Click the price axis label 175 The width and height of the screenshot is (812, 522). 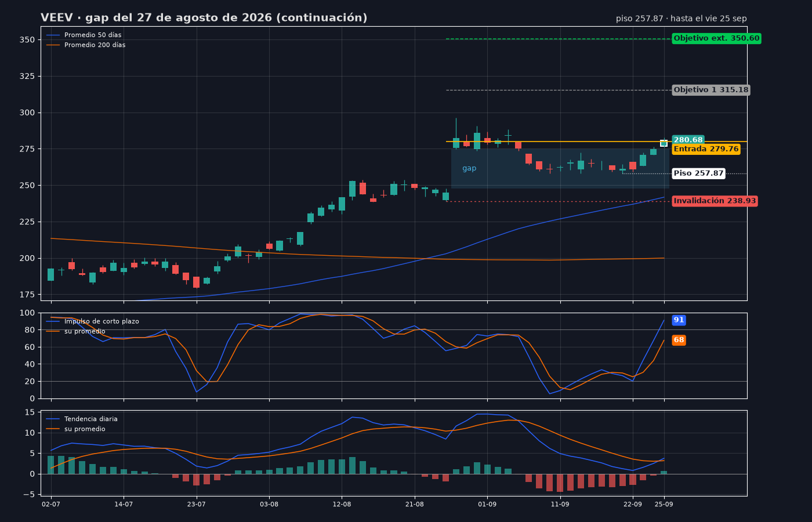point(27,295)
